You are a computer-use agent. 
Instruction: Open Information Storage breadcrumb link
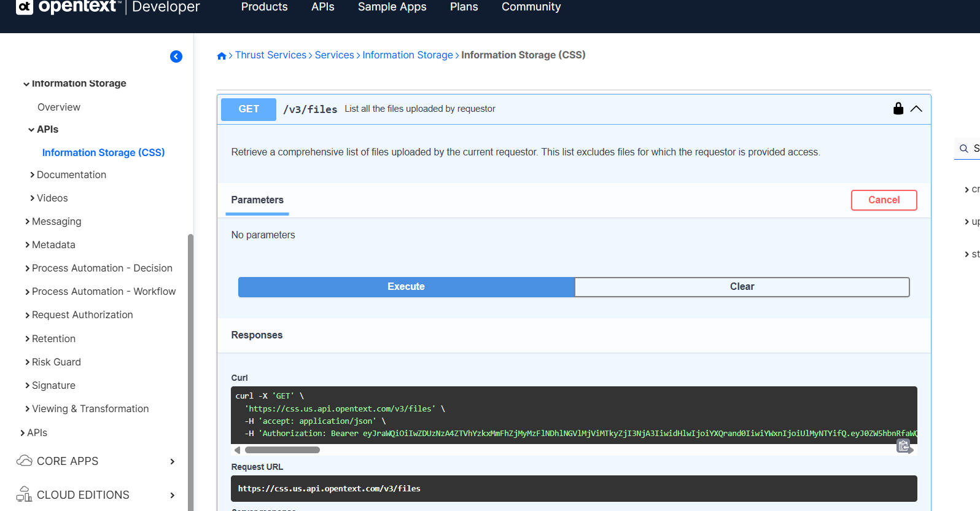[408, 55]
